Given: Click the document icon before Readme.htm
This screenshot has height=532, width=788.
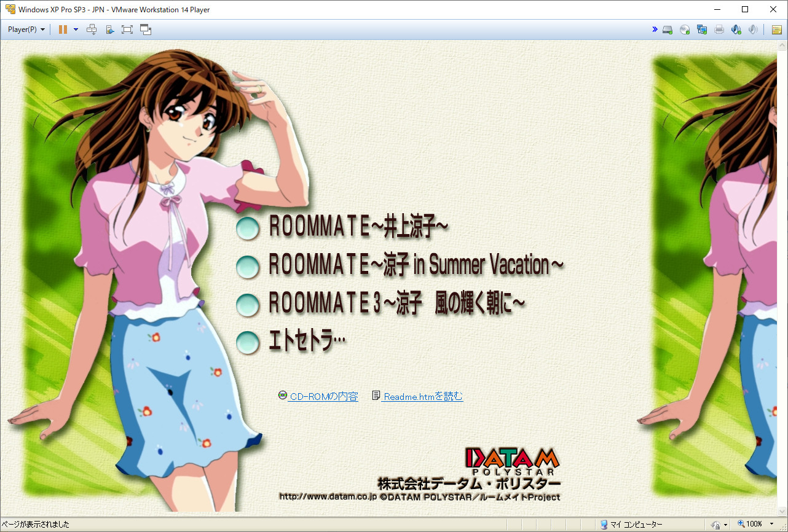Looking at the screenshot, I should 377,396.
